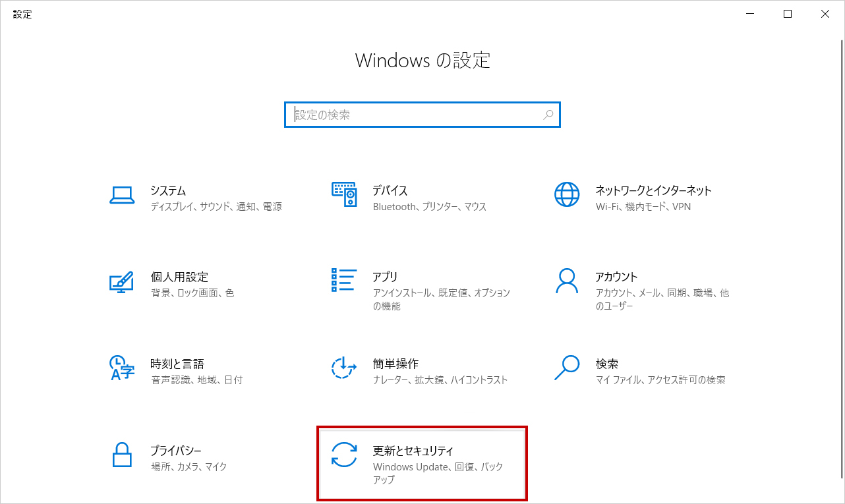Open the プライバシー padlock icon
This screenshot has height=504, width=845.
pyautogui.click(x=122, y=455)
